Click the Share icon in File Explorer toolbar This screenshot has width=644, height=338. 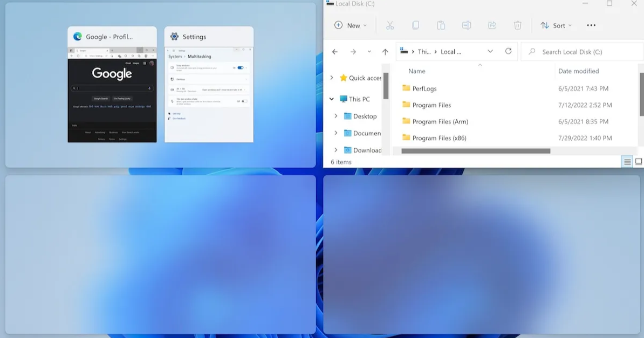tap(492, 25)
